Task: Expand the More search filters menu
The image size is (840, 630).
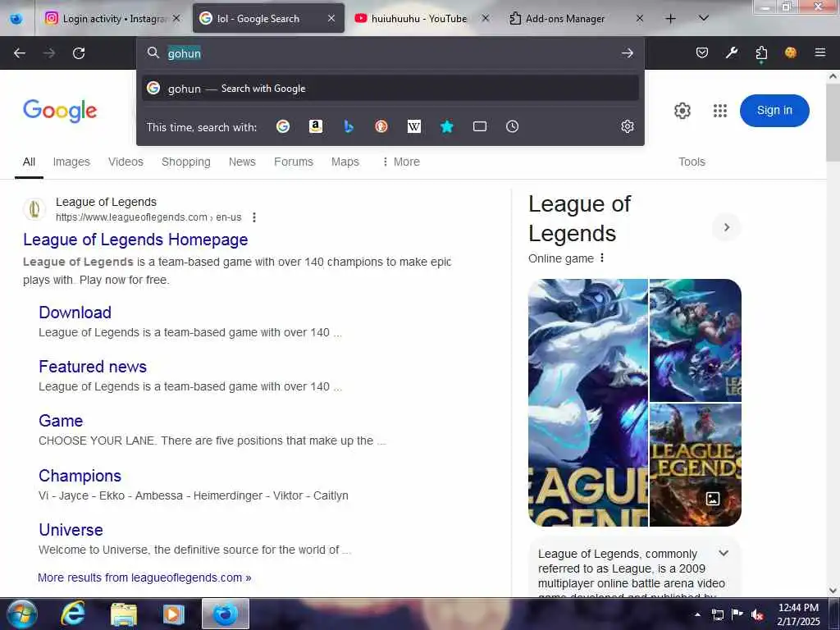Action: pos(401,162)
